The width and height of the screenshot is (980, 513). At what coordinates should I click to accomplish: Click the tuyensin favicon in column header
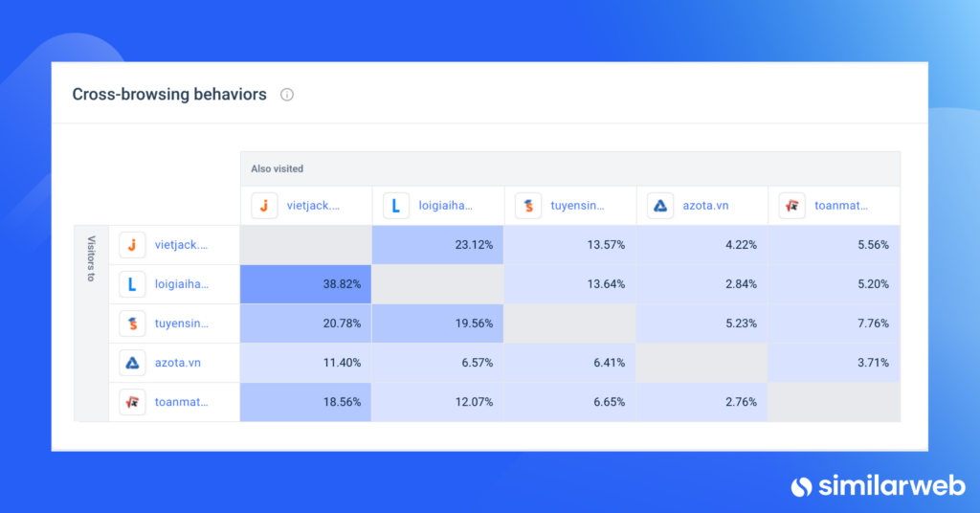tap(528, 206)
